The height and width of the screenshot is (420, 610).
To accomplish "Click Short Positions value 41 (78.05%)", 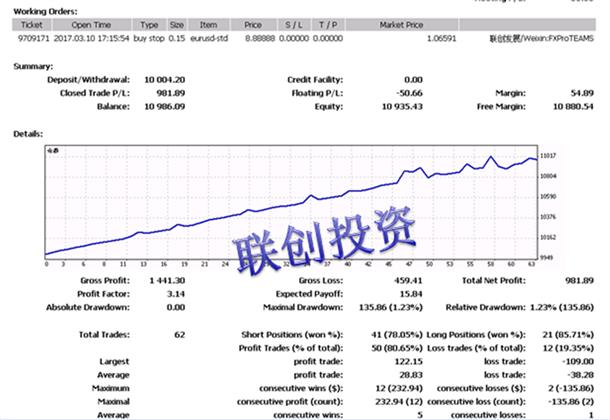I will click(397, 335).
